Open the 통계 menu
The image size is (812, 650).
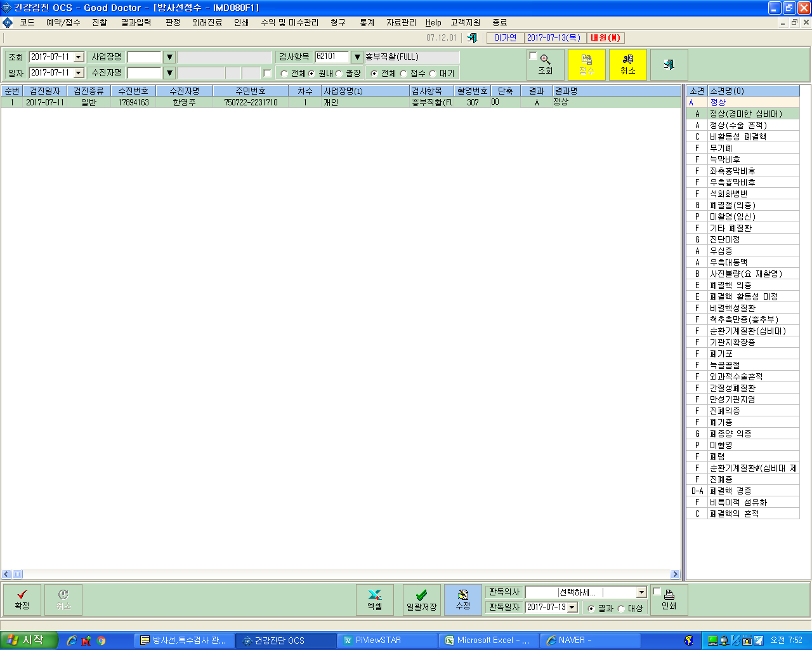point(367,22)
